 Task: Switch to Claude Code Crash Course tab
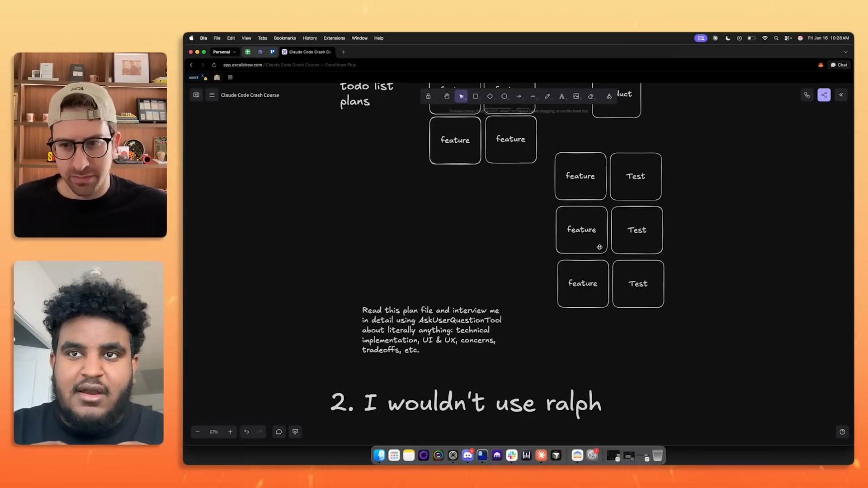pos(307,52)
